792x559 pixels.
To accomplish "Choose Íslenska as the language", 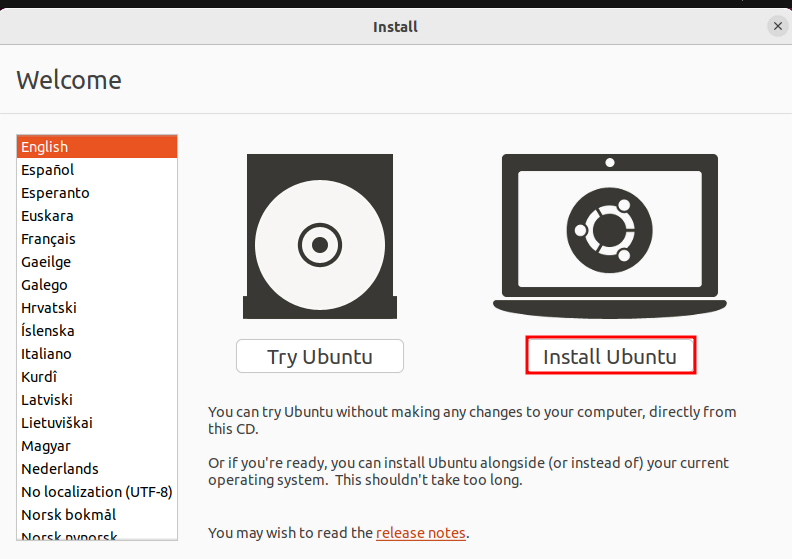I will (48, 331).
